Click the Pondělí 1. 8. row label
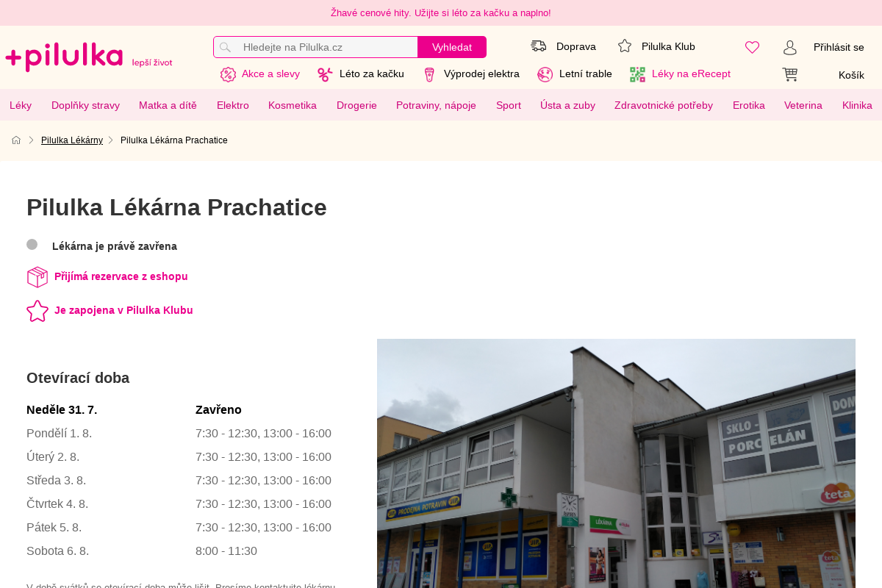Viewport: 882px width, 588px height. (59, 433)
